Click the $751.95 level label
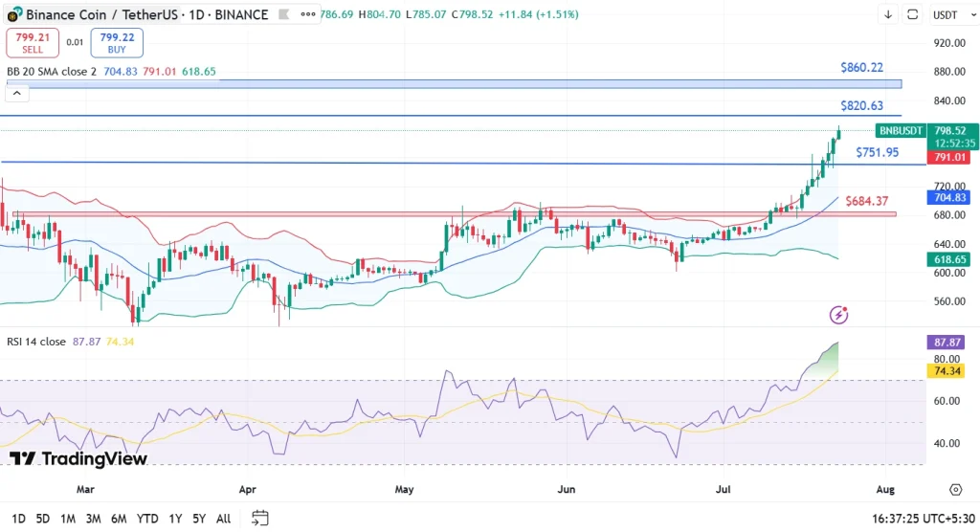The image size is (980, 532). click(x=877, y=152)
